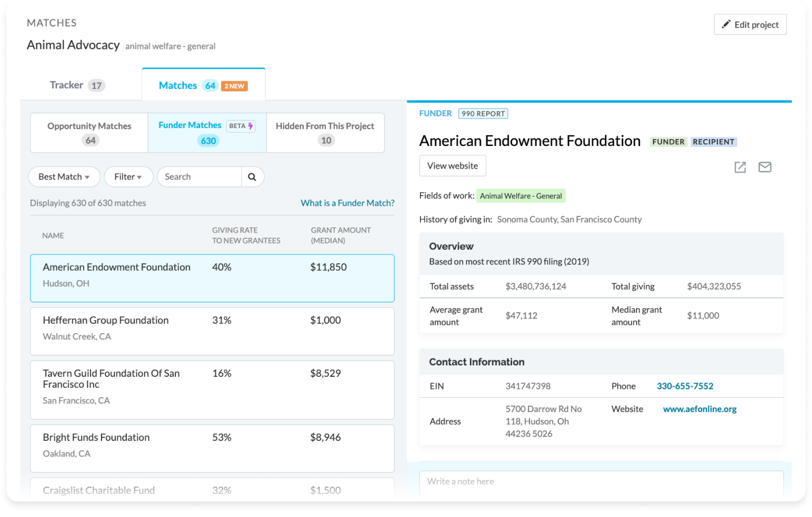The image size is (812, 517).
Task: Open the "What is a Funder Match?" link
Action: [347, 203]
